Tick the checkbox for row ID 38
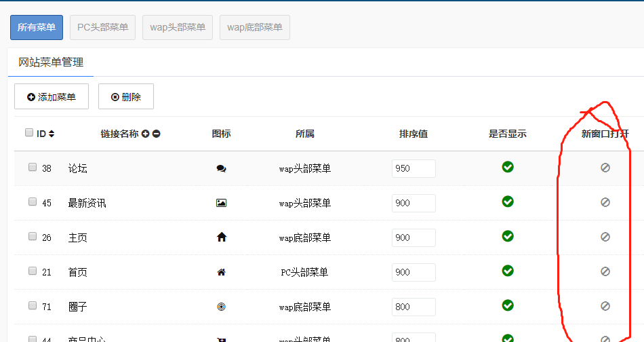This screenshot has width=644, height=342. pos(33,168)
